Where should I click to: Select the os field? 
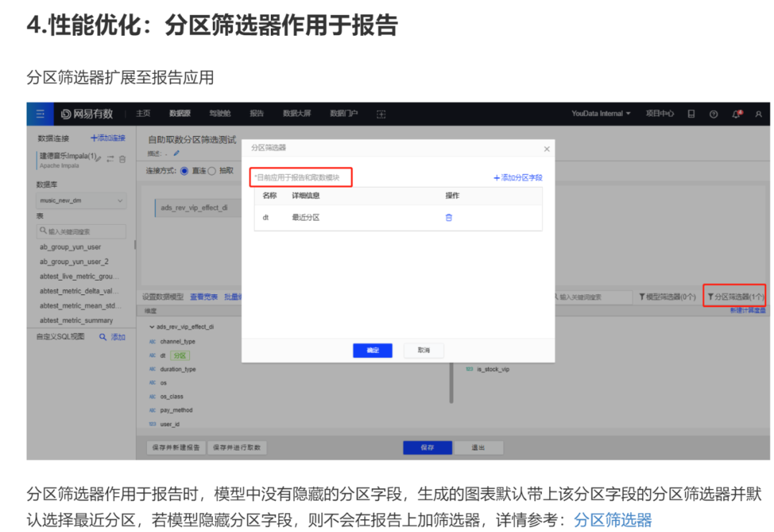pyautogui.click(x=163, y=383)
